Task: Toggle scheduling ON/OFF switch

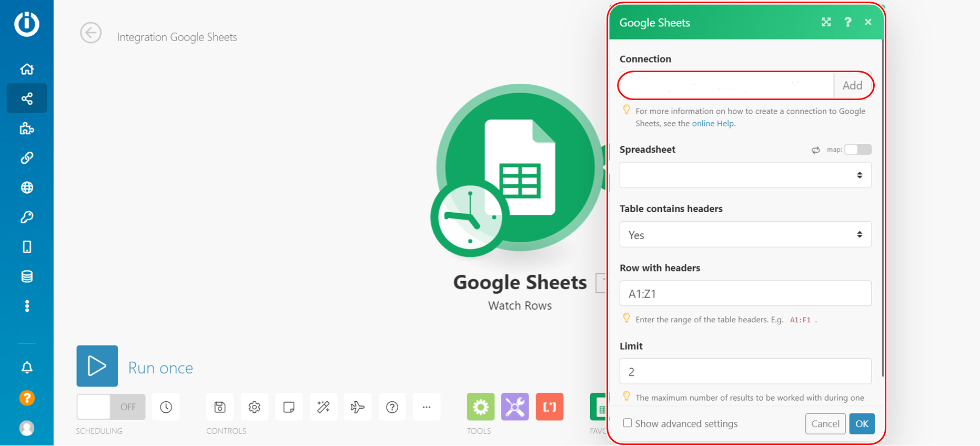Action: coord(111,407)
